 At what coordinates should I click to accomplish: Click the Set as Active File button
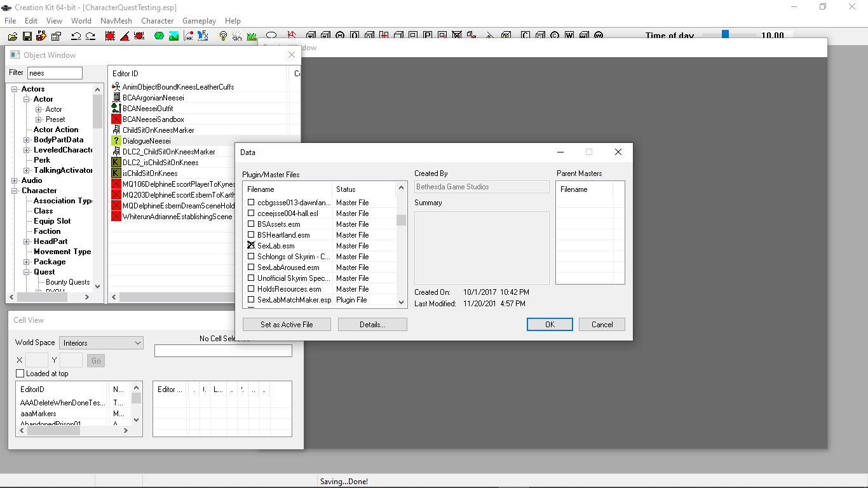287,325
